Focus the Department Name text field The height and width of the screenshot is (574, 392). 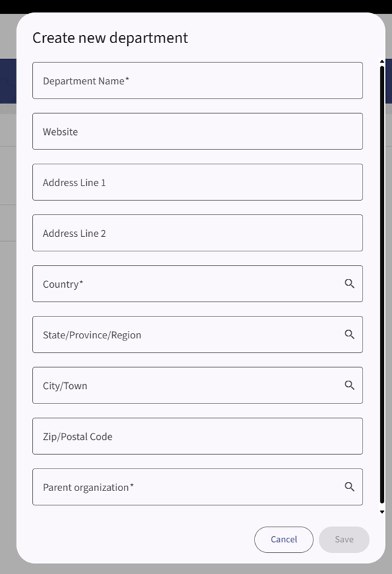198,81
